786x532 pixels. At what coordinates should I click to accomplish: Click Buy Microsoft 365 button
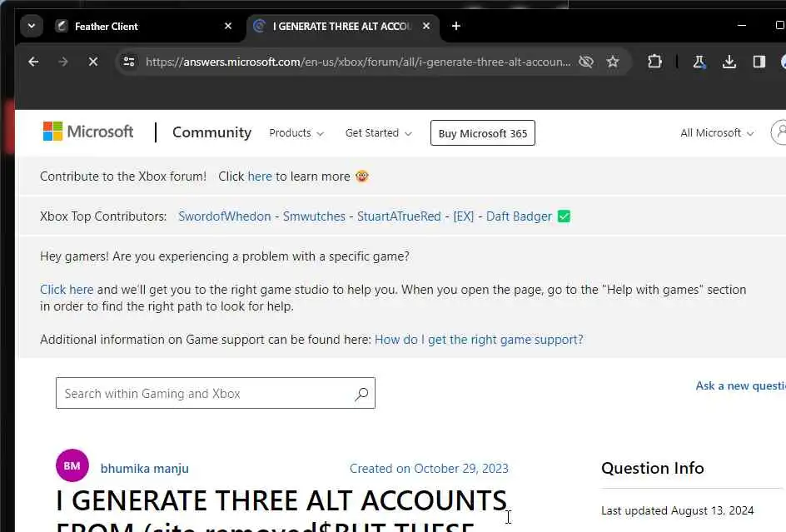(x=483, y=133)
